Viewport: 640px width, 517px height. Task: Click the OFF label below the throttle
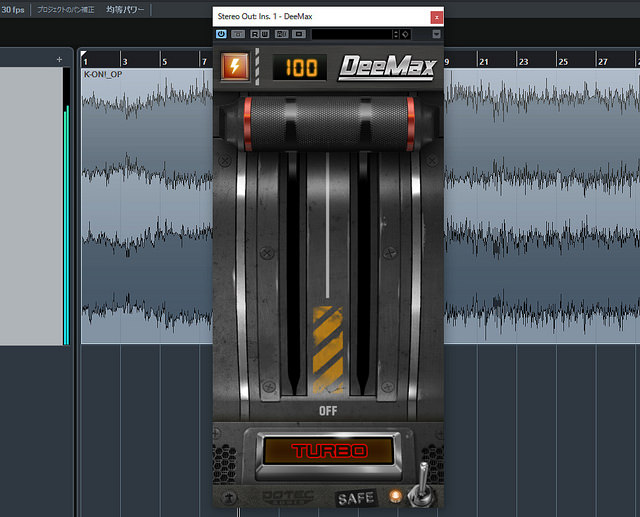(328, 411)
